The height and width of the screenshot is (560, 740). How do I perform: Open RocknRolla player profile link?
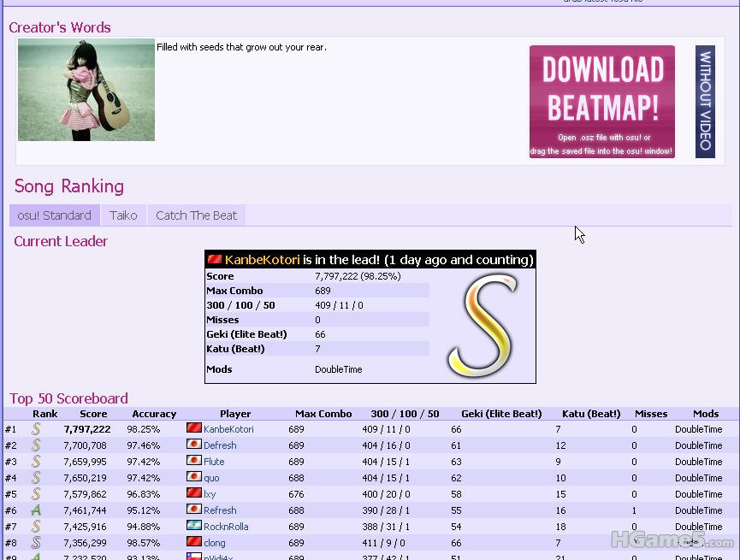(x=226, y=527)
